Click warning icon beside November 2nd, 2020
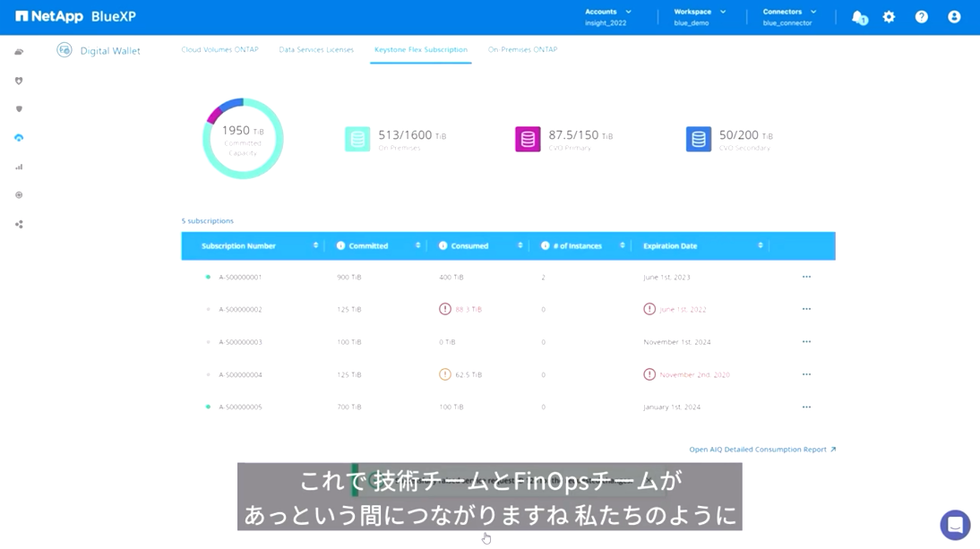The width and height of the screenshot is (980, 549). coord(649,374)
